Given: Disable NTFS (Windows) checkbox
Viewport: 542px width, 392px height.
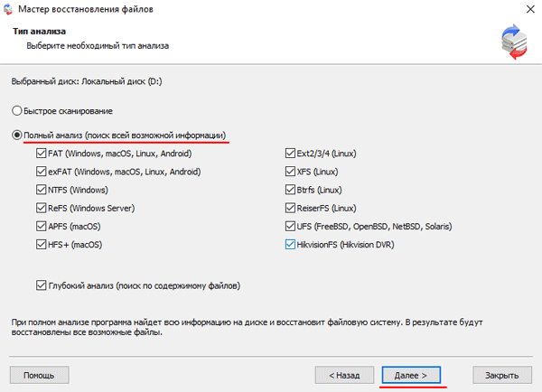Looking at the screenshot, I should point(42,190).
